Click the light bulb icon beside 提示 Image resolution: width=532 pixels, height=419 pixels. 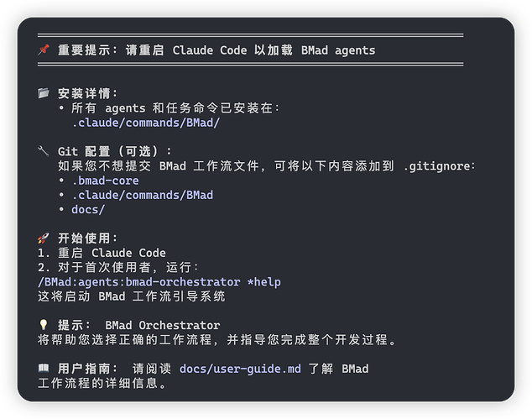point(44,325)
